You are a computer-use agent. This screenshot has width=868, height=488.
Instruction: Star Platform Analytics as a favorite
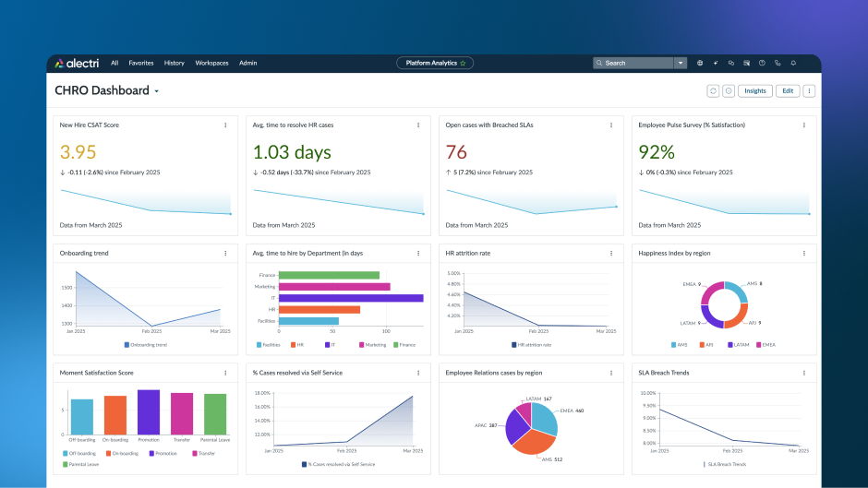point(464,63)
